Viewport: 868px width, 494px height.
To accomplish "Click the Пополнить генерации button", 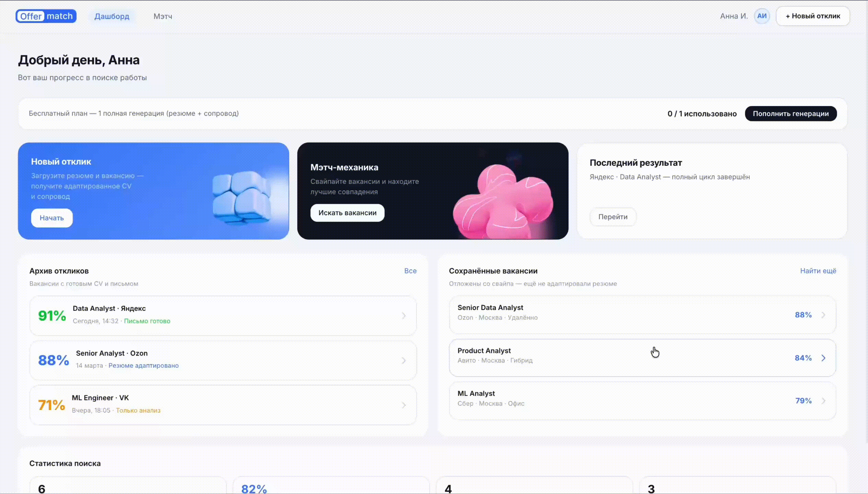I will pos(791,114).
